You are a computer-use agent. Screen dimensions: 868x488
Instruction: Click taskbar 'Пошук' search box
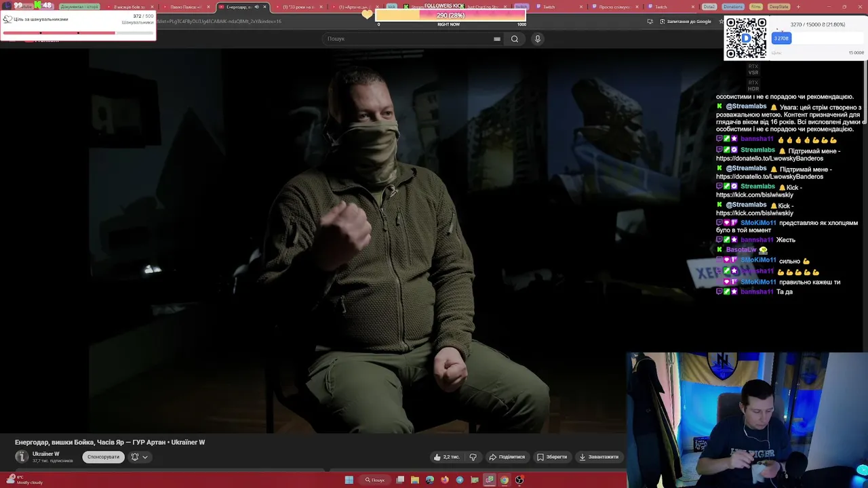click(375, 480)
